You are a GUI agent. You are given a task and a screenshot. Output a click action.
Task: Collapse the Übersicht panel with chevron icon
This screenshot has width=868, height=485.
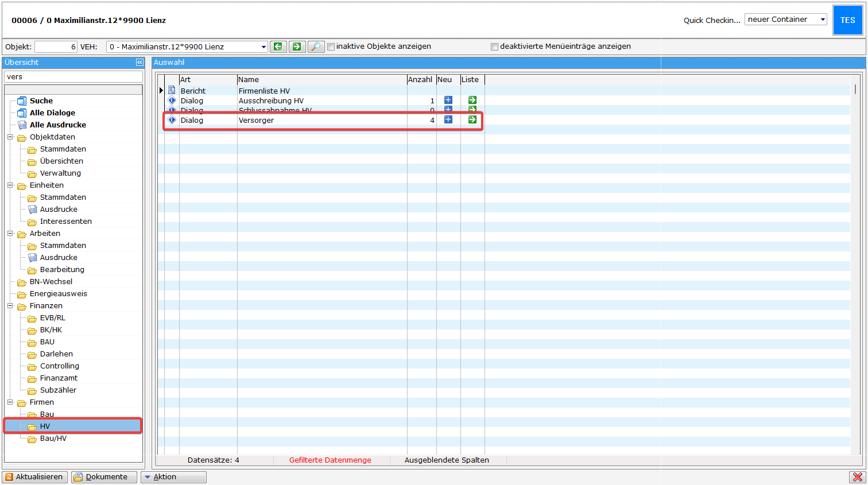(139, 62)
